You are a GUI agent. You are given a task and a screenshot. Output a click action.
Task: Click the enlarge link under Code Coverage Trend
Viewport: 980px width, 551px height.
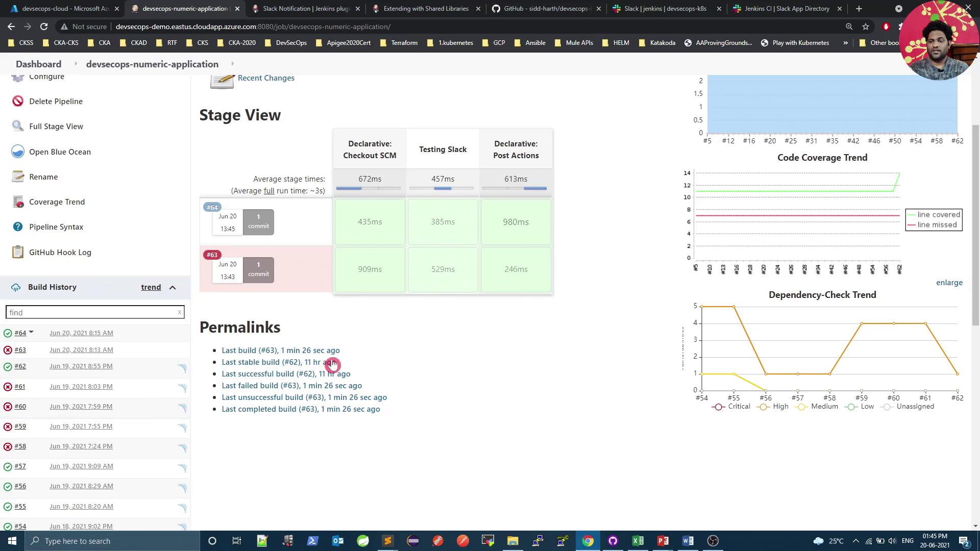pyautogui.click(x=949, y=283)
